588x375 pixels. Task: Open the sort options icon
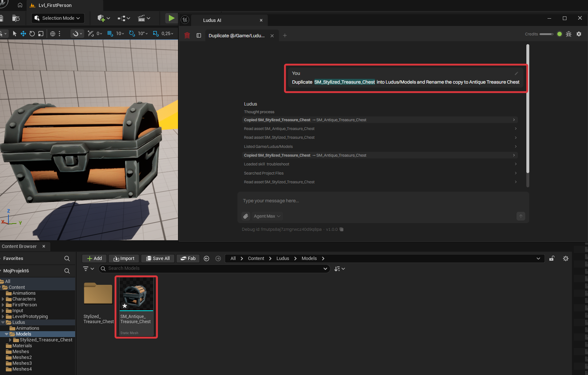340,269
